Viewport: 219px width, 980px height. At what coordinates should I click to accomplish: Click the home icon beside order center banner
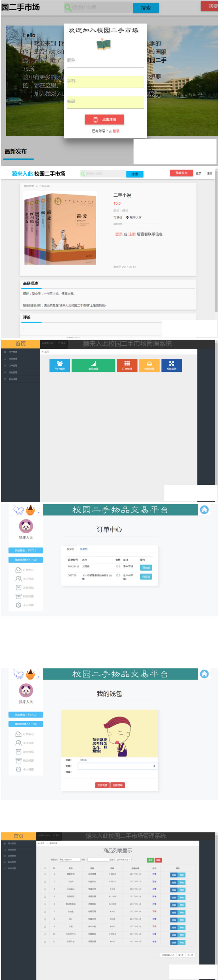tap(204, 509)
